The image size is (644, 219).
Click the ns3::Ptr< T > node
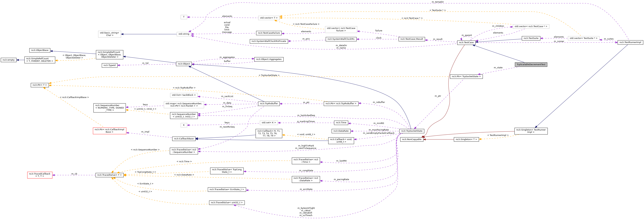[40, 85]
